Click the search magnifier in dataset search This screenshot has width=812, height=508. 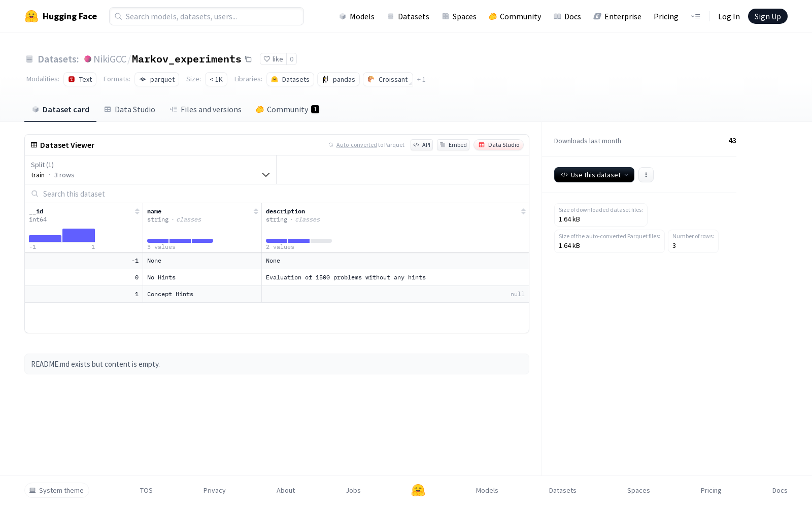(35, 194)
